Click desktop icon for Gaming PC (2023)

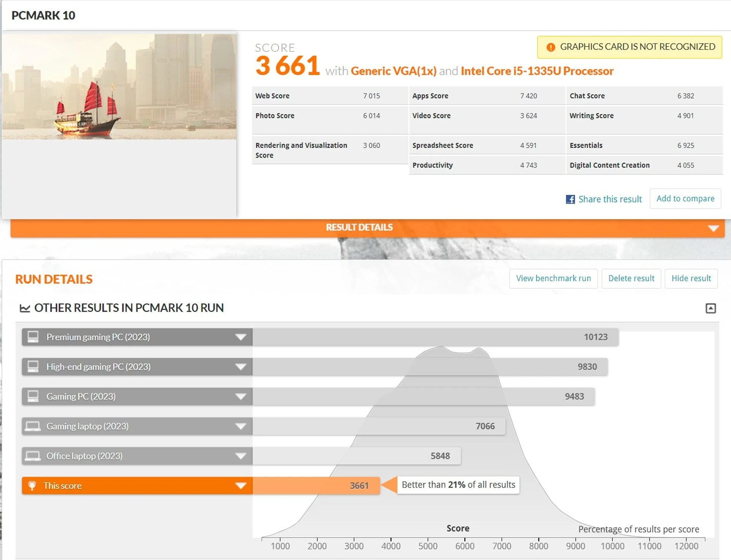[x=33, y=396]
